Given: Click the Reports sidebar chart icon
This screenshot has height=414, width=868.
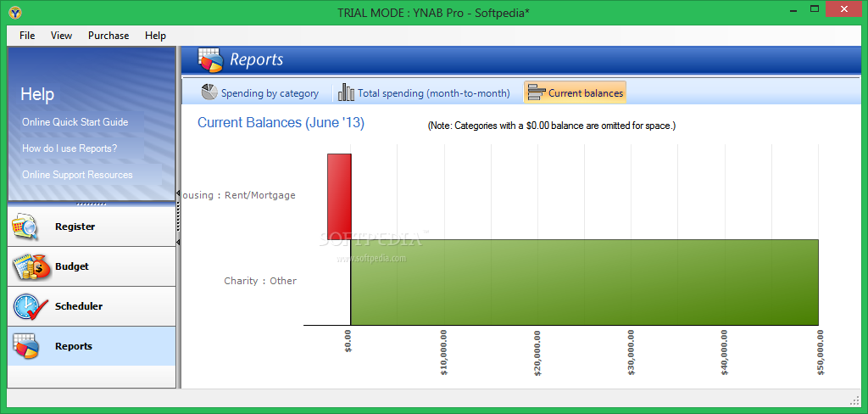Looking at the screenshot, I should coord(26,346).
